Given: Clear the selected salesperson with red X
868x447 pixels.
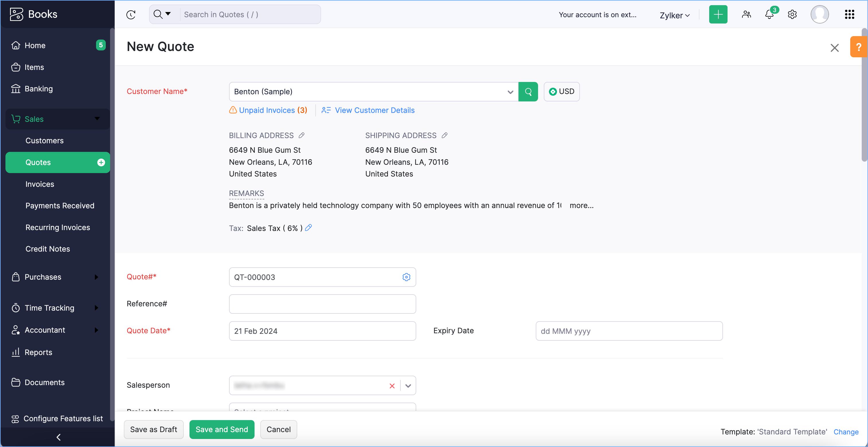Looking at the screenshot, I should pos(392,386).
